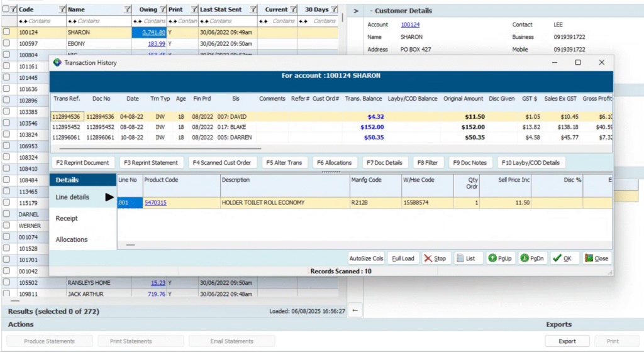644x352 pixels.
Task: Click the PgDn green arrow button
Action: (533, 258)
